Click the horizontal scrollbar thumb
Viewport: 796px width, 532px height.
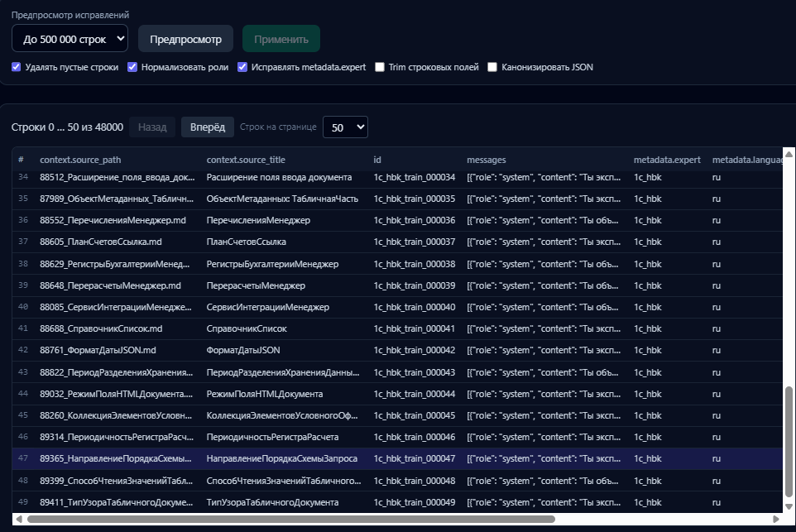coord(291,519)
